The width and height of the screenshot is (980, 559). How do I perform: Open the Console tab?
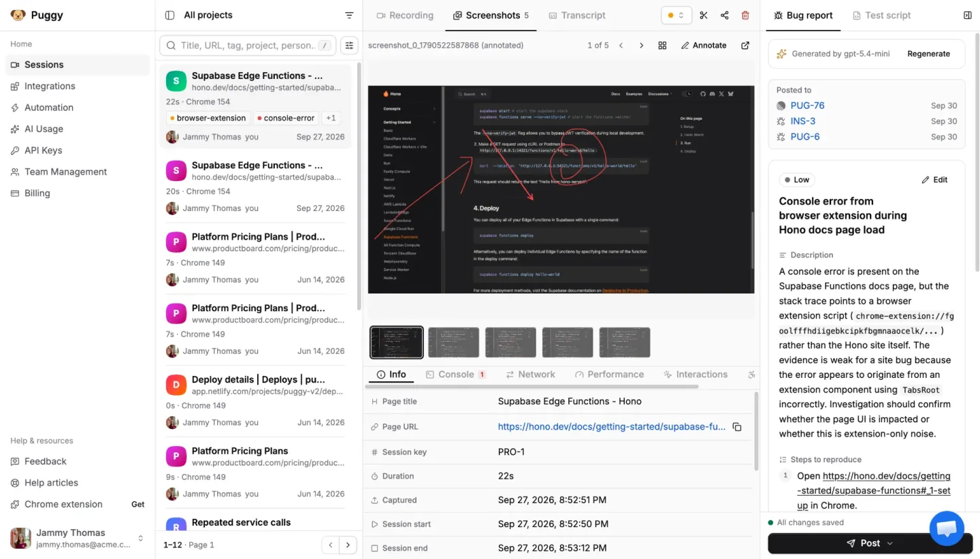[x=455, y=374]
